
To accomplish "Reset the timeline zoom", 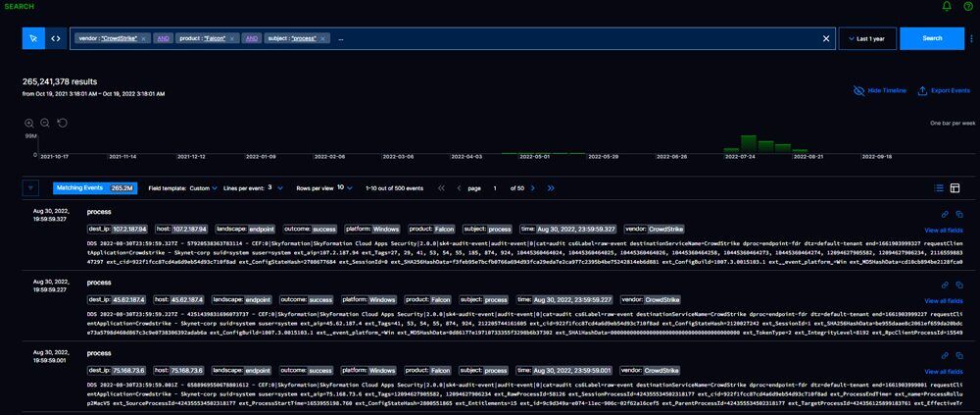I will [x=62, y=123].
